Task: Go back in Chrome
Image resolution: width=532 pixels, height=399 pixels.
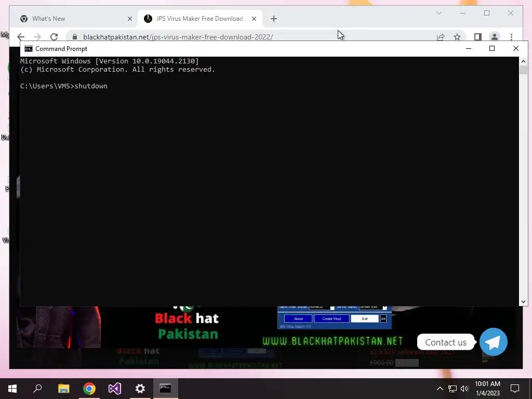Action: (x=21, y=37)
